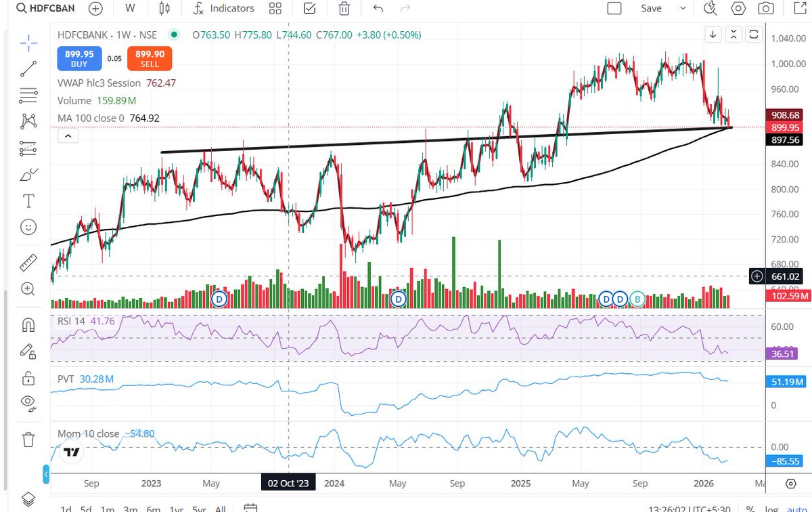Open indicator templates grid icon
812x512 pixels.
[275, 9]
